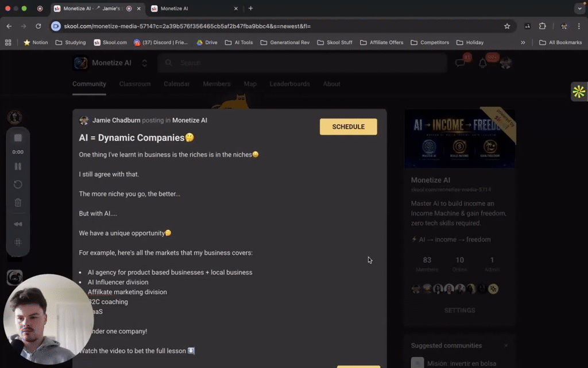Go to the Members tab
588x368 pixels.
pyautogui.click(x=216, y=84)
